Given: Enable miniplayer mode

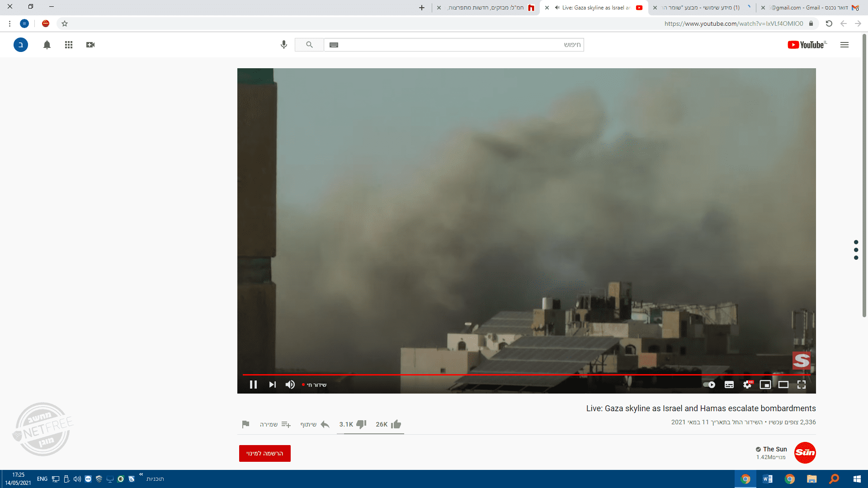Looking at the screenshot, I should tap(765, 385).
